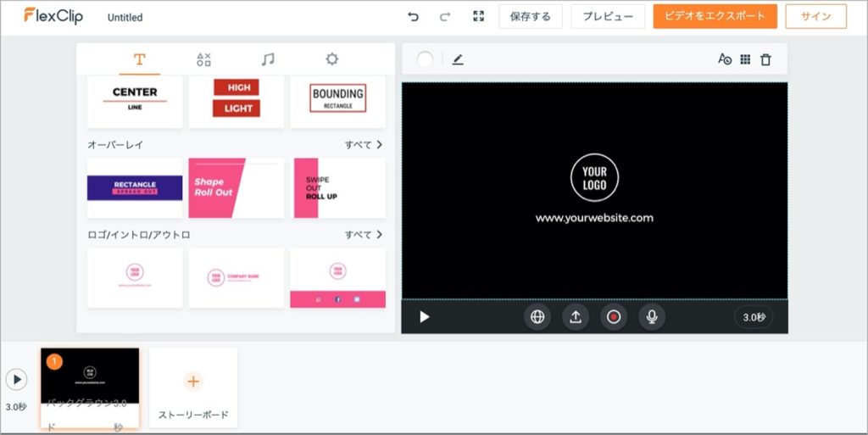The height and width of the screenshot is (435, 868).
Task: Click the upload media icon
Action: pyautogui.click(x=576, y=316)
